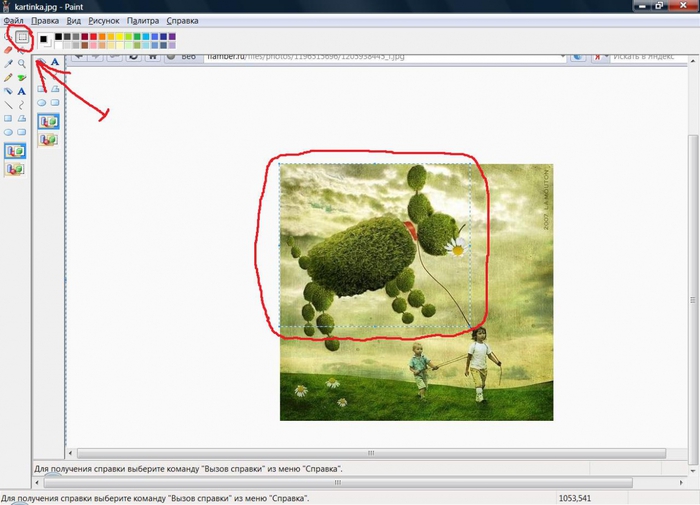This screenshot has height=505, width=700.
Task: Click the bottom scrollbar right arrow
Action: [x=681, y=482]
